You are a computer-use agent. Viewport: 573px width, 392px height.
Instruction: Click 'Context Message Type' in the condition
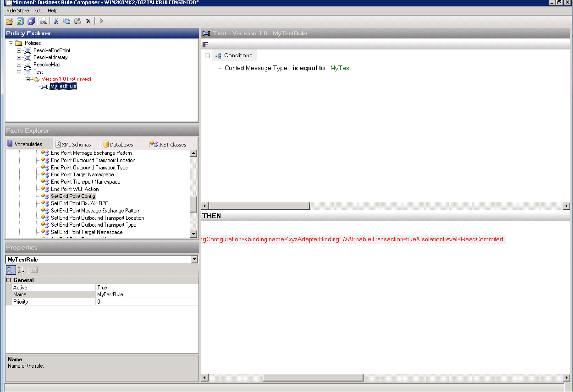click(x=256, y=68)
